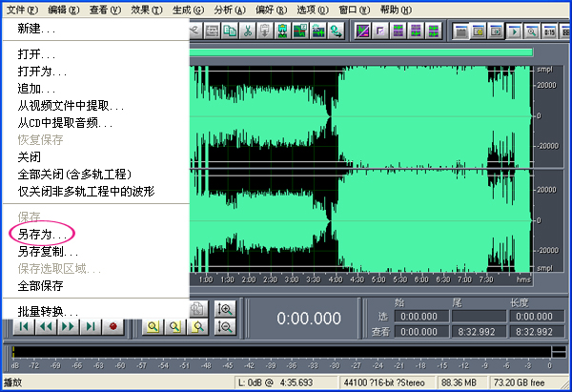Choose 关闭 from the File menu
The height and width of the screenshot is (392, 572).
coord(96,157)
